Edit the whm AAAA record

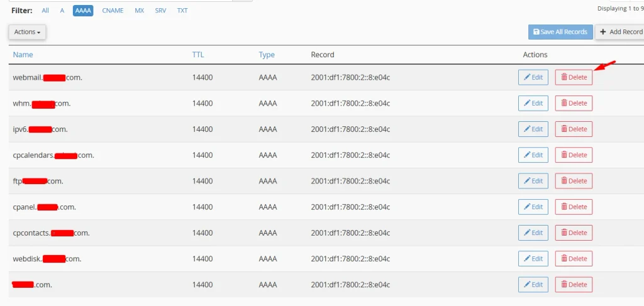tap(533, 104)
